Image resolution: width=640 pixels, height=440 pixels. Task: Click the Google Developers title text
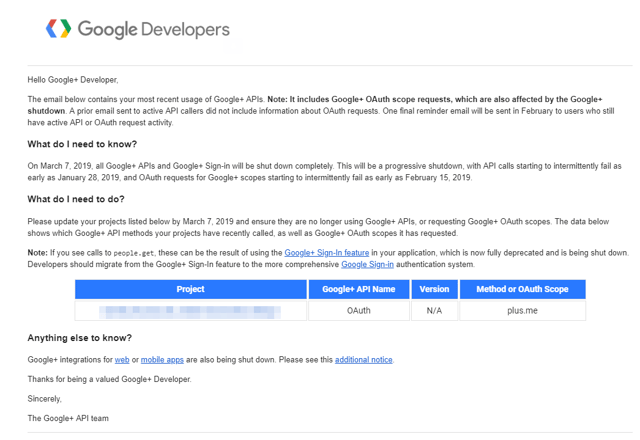[154, 29]
